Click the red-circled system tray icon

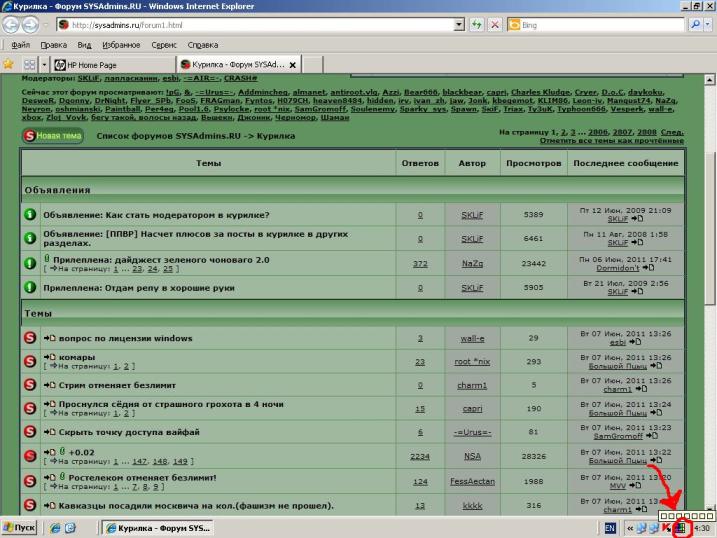point(680,528)
